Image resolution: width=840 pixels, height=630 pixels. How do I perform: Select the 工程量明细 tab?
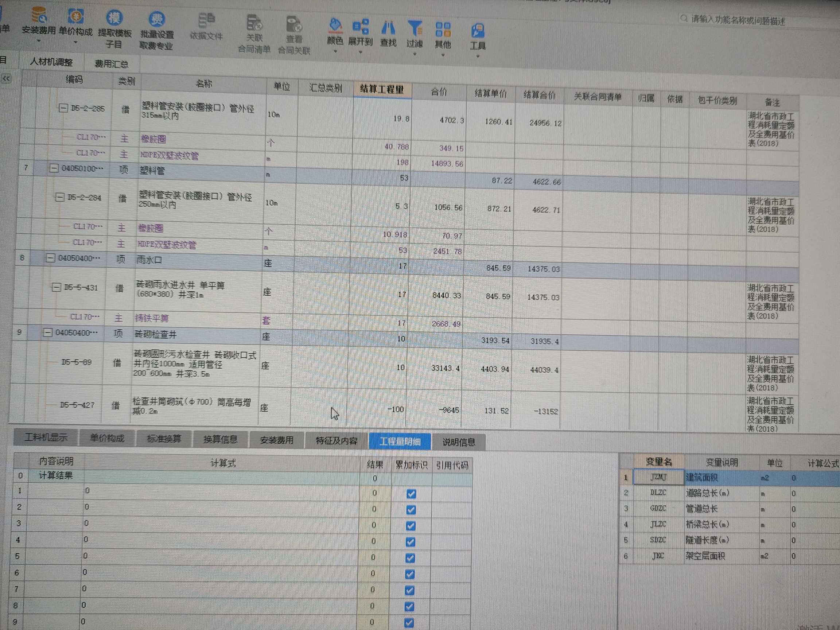(x=400, y=442)
